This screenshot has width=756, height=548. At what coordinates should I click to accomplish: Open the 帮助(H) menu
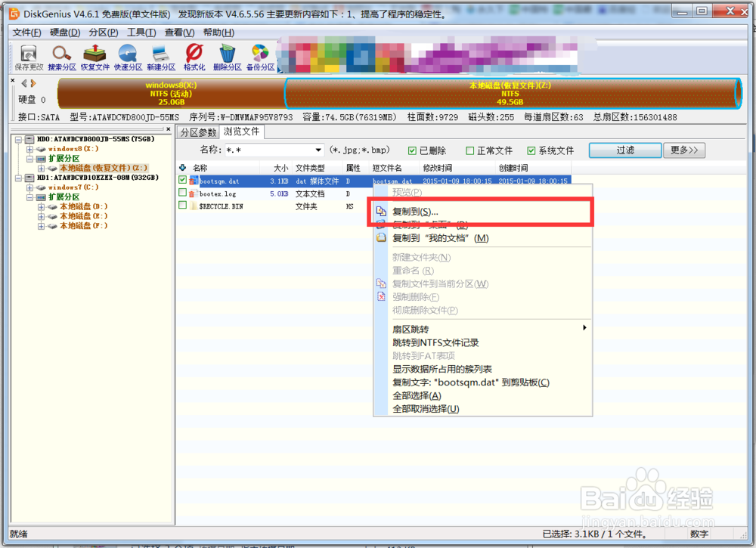click(218, 33)
